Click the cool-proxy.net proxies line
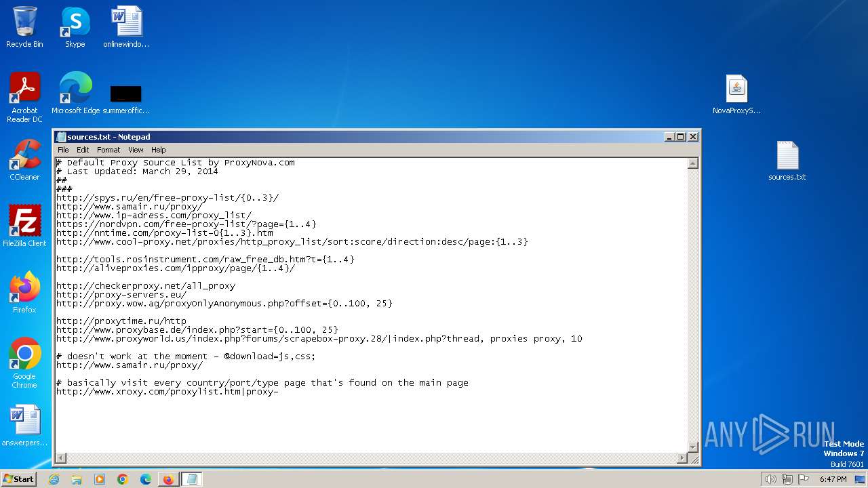The width and height of the screenshot is (868, 488). click(x=292, y=242)
